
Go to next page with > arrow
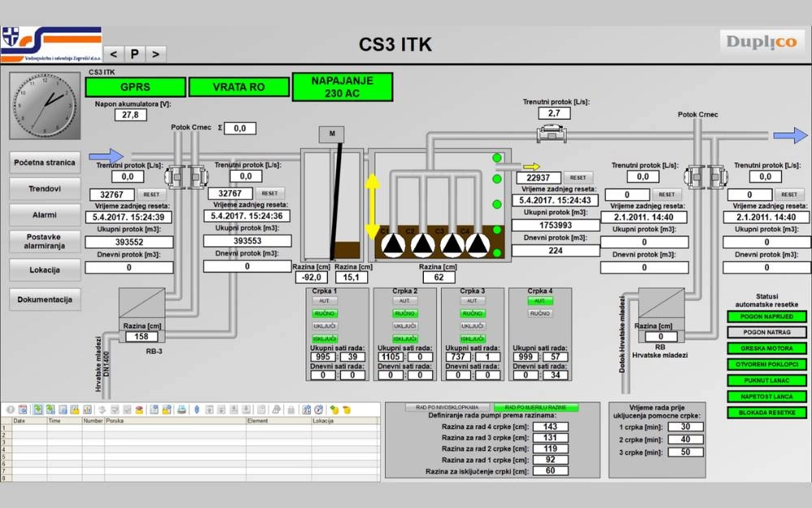(x=154, y=54)
